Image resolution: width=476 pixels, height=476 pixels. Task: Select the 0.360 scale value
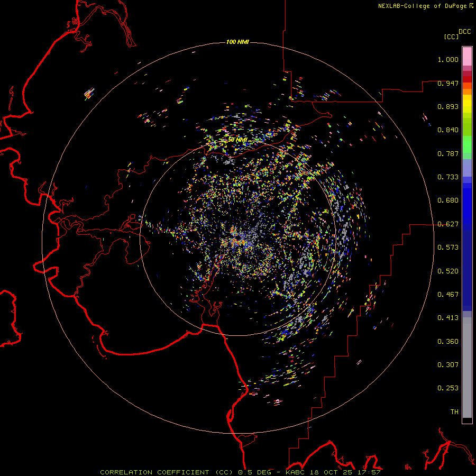tap(448, 342)
